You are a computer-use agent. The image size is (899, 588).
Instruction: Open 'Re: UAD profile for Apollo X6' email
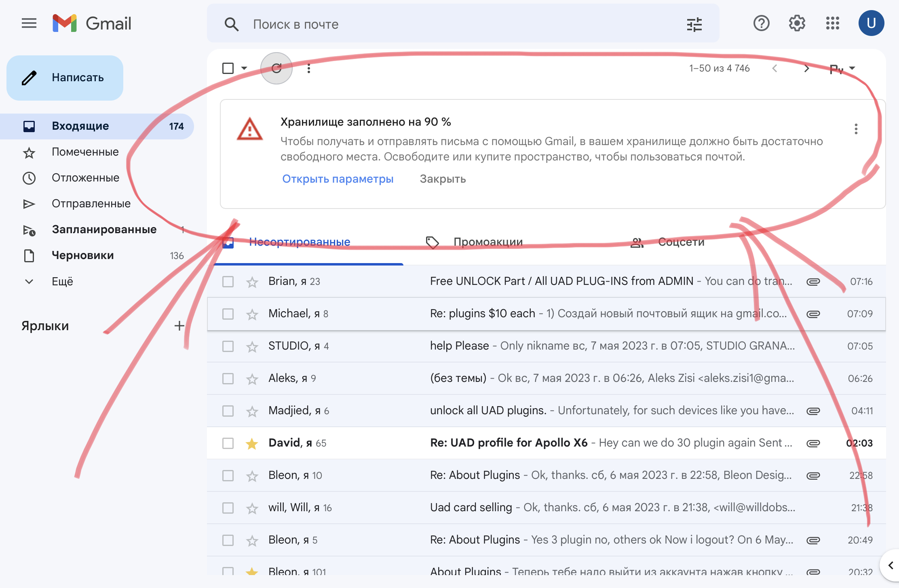546,443
